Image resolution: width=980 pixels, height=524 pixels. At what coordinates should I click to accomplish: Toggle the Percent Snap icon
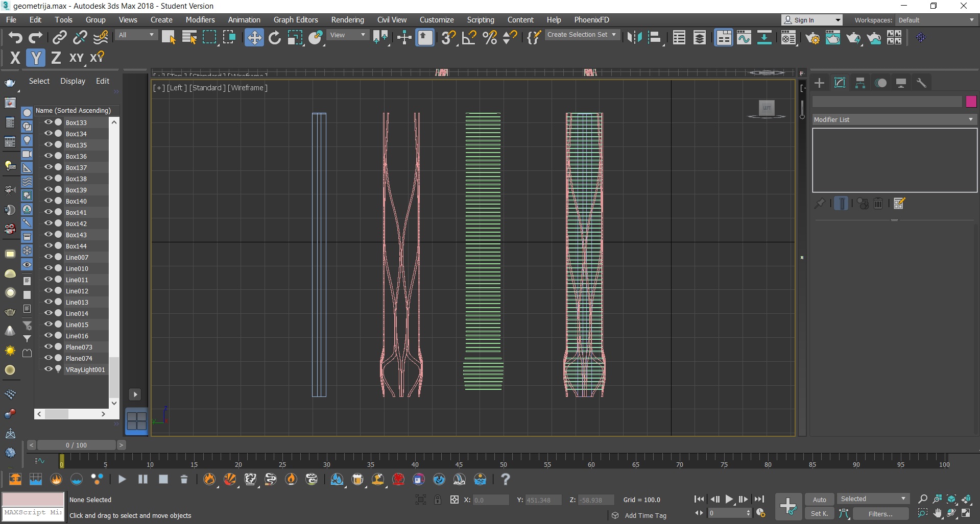coord(490,38)
